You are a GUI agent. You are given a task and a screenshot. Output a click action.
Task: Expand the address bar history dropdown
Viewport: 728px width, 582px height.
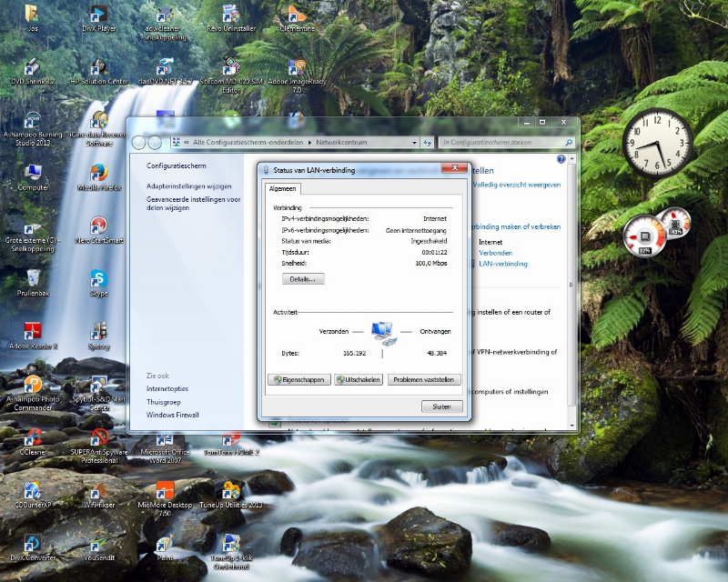[414, 143]
